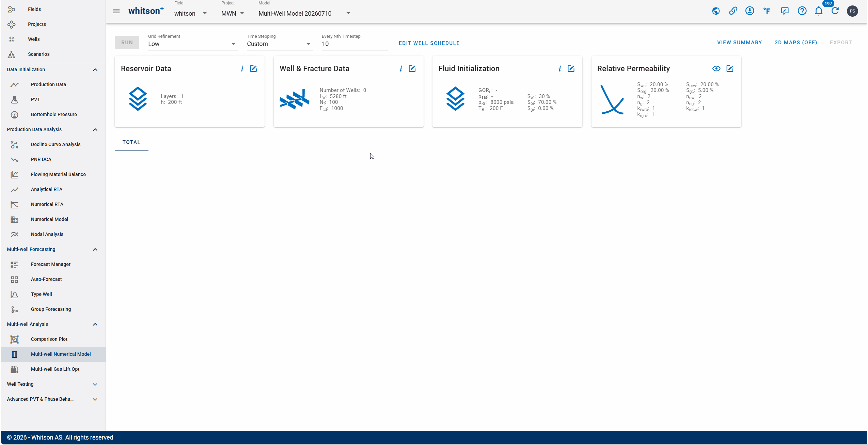Open Type Well
This screenshot has height=445, width=868.
pyautogui.click(x=53, y=294)
